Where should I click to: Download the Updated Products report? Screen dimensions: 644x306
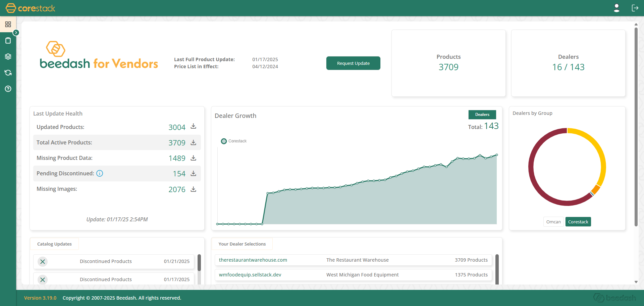pyautogui.click(x=194, y=127)
